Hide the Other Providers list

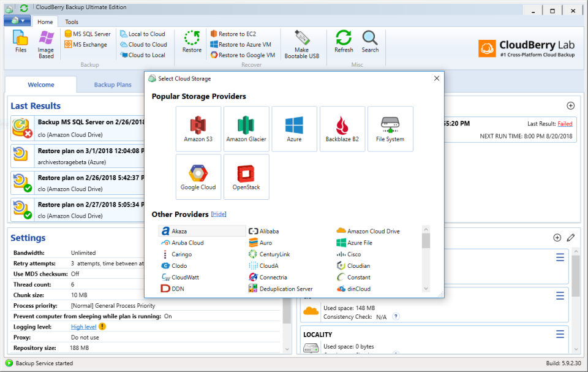pos(219,214)
